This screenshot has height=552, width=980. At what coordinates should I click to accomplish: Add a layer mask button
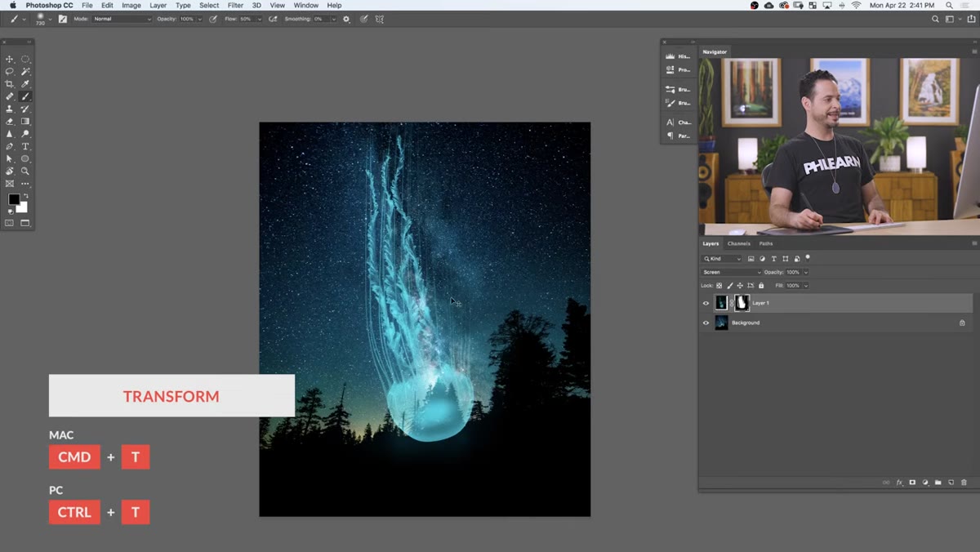pyautogui.click(x=912, y=483)
